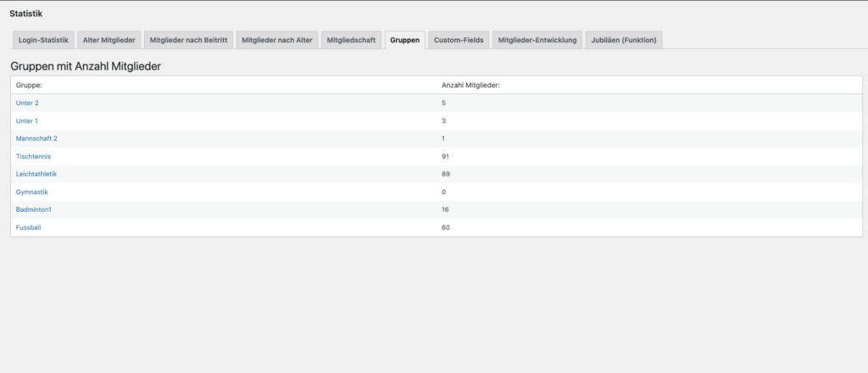Select the Mitglieder nach Beitritt tab
Image resolution: width=868 pixels, height=373 pixels.
point(188,40)
